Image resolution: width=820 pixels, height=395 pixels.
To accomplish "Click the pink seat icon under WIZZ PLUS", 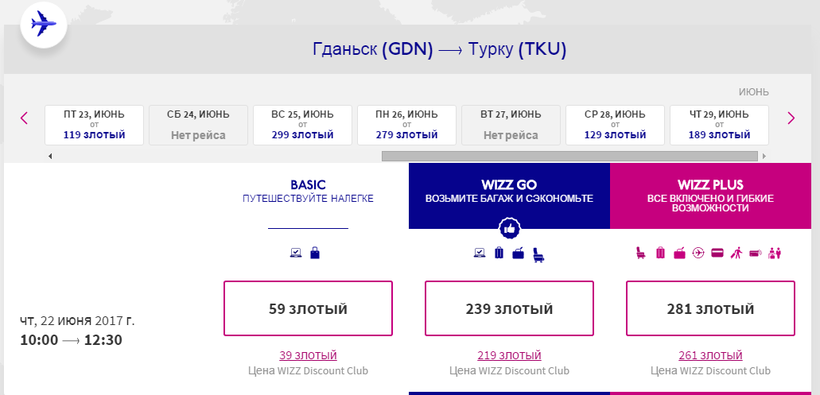I will (641, 253).
